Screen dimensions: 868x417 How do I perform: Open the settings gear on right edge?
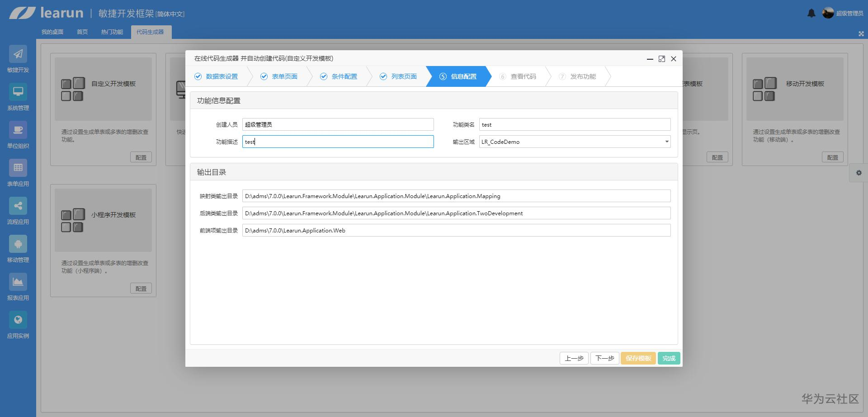pos(859,173)
